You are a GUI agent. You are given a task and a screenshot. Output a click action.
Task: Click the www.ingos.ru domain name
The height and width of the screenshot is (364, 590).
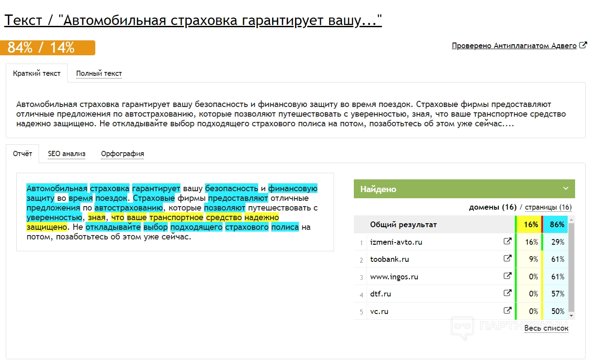pyautogui.click(x=394, y=277)
